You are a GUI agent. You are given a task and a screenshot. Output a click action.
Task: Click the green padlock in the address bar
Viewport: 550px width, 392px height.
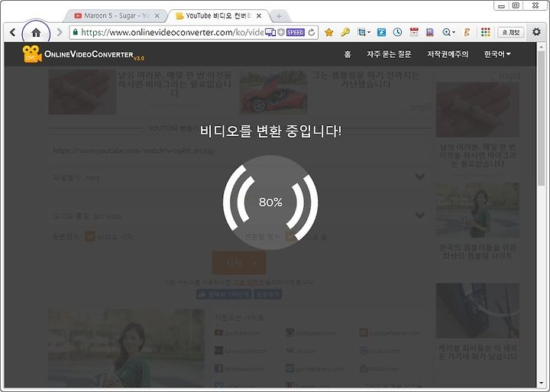(x=75, y=32)
